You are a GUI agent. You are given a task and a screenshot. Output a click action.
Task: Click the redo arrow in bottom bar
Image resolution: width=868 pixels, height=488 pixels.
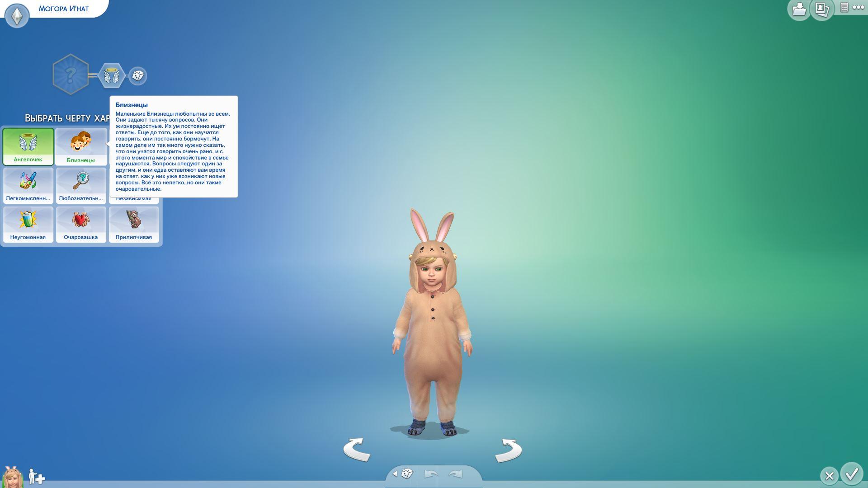click(x=456, y=474)
